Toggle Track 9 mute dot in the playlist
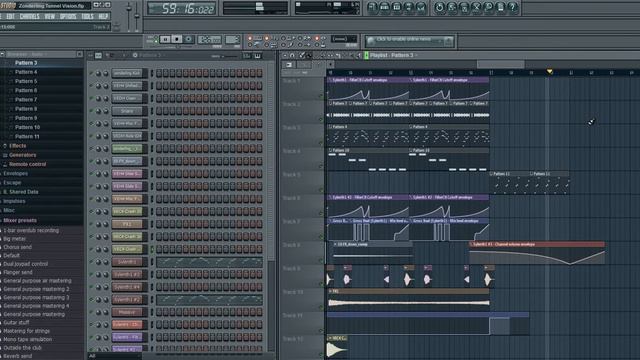This screenshot has width=640, height=360. (x=321, y=284)
